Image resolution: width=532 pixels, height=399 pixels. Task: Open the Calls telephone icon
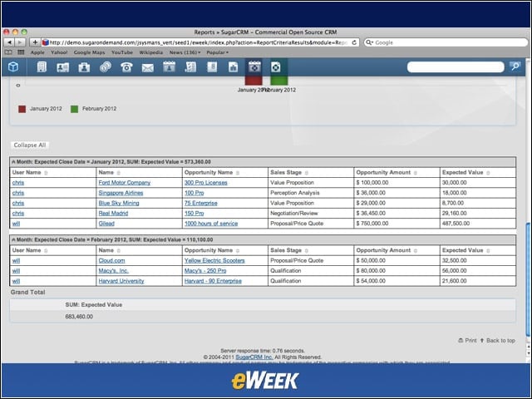coord(126,67)
